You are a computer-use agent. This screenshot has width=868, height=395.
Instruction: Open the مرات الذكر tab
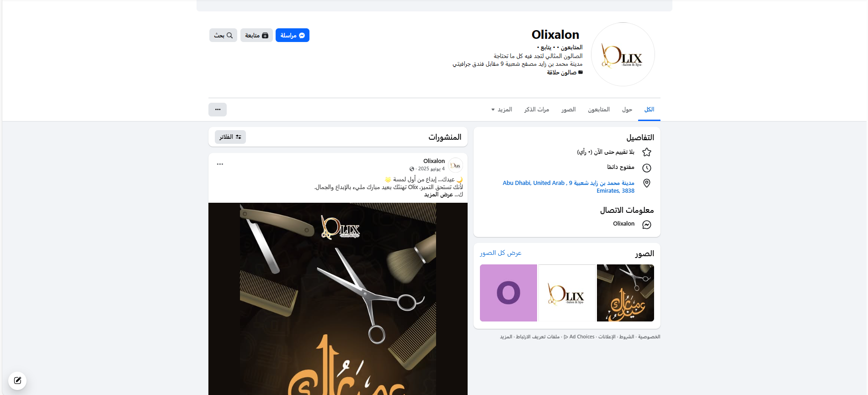537,110
